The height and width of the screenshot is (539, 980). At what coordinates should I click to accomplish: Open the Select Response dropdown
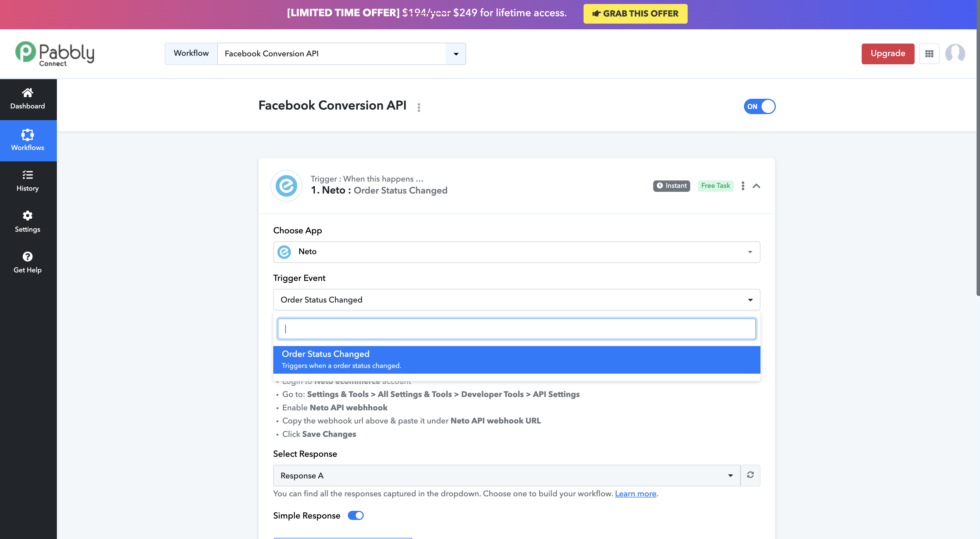pyautogui.click(x=507, y=476)
